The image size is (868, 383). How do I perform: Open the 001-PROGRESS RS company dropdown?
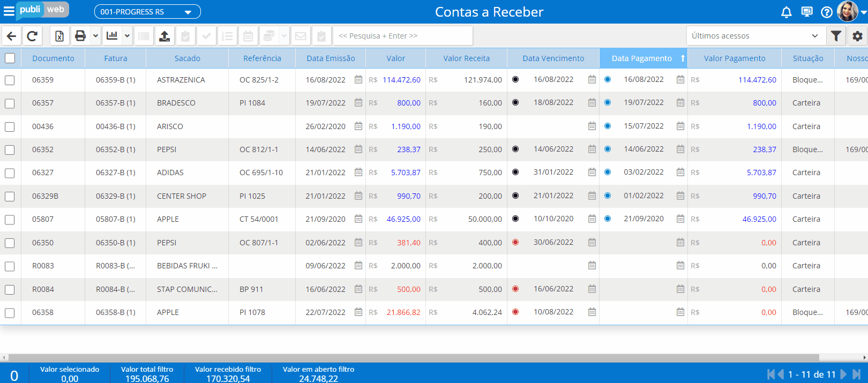click(x=147, y=12)
